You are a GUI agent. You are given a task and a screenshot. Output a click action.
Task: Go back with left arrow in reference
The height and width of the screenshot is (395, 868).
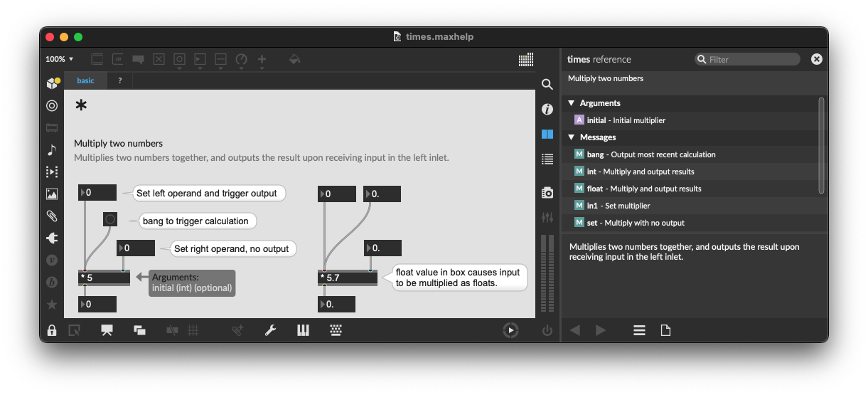(575, 330)
